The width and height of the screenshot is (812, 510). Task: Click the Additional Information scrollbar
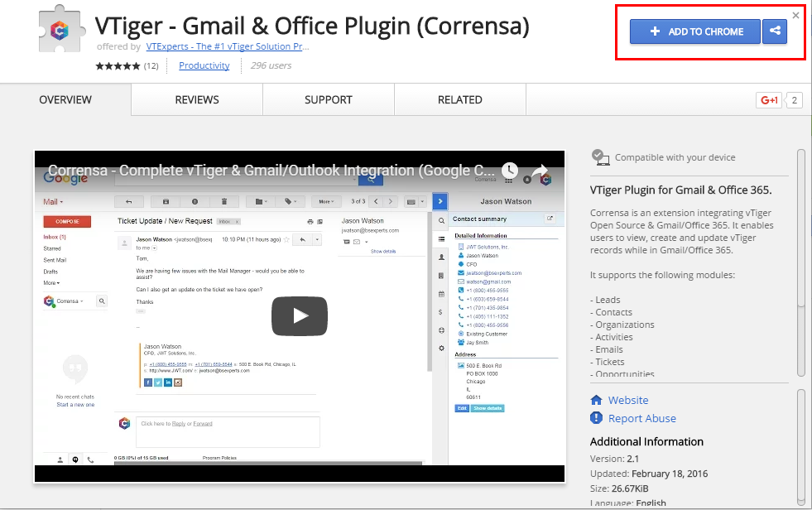801,447
